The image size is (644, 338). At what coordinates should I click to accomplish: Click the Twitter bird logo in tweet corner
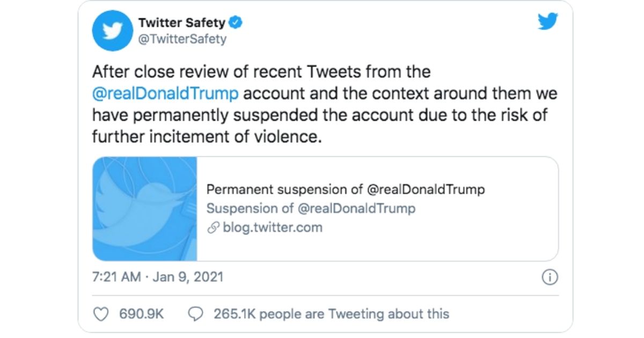547,23
